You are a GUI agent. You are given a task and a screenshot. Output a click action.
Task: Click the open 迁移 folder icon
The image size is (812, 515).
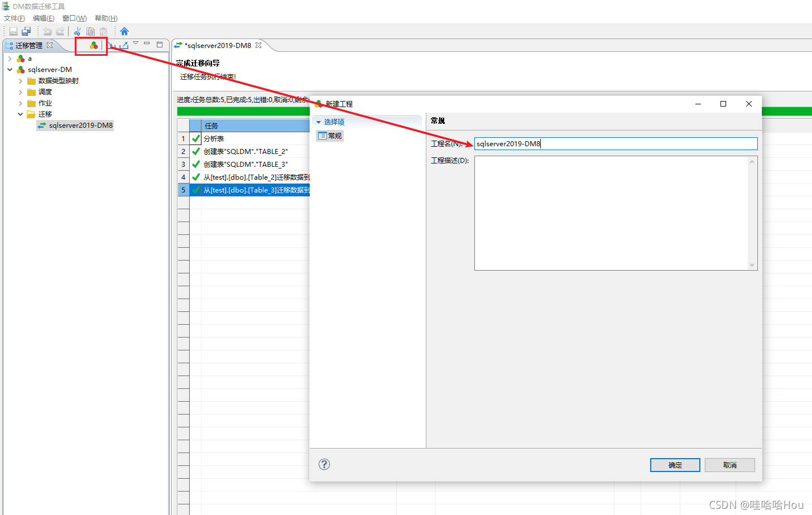pos(31,114)
